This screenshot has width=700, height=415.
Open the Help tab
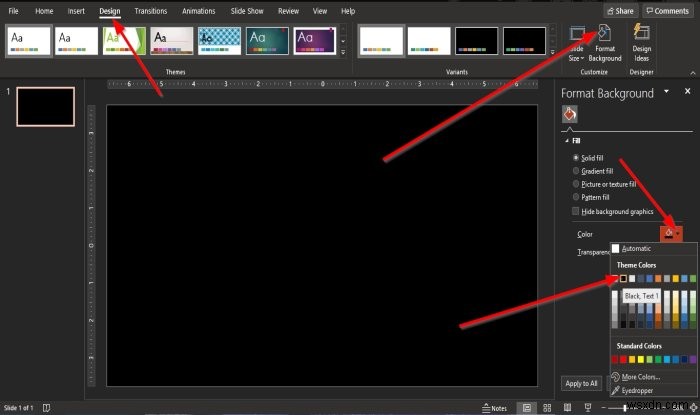coord(348,11)
